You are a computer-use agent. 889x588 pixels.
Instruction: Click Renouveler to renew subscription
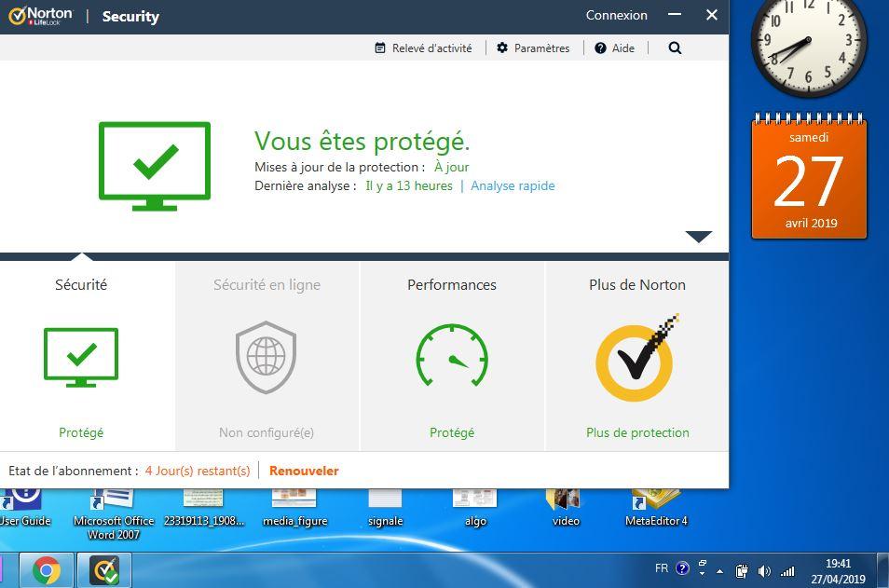tap(304, 471)
